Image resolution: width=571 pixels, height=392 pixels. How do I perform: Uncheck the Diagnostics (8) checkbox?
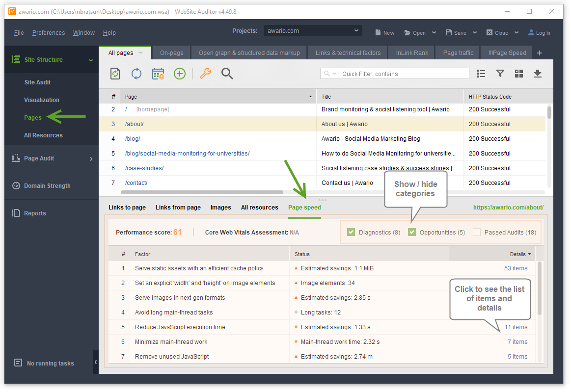(351, 233)
